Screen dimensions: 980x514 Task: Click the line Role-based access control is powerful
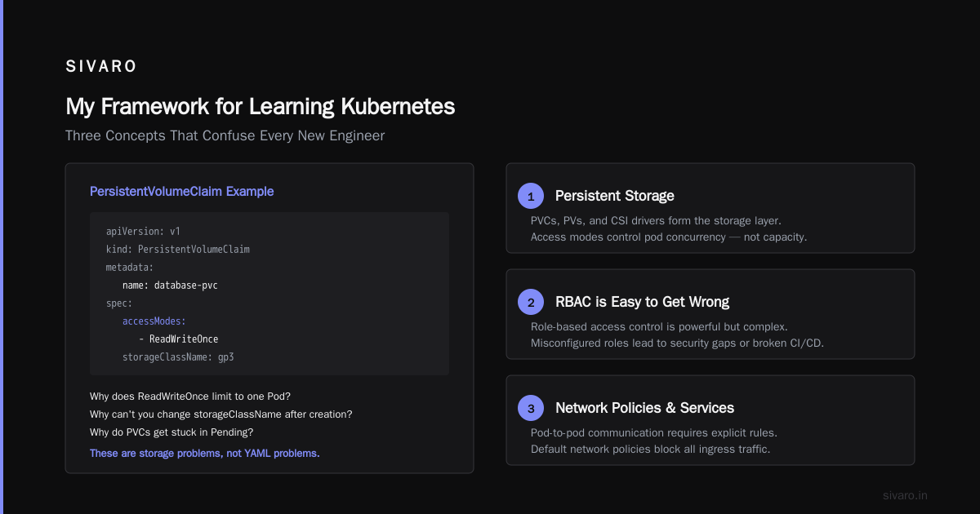659,327
